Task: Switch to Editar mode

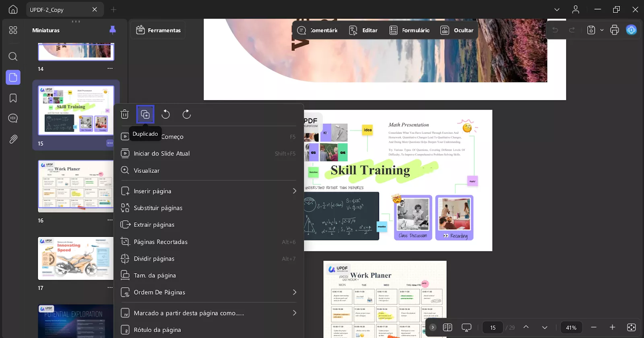Action: (x=363, y=30)
